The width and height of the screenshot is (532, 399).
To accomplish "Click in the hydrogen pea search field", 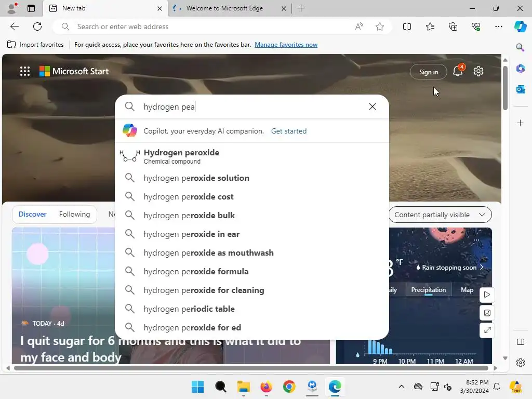I will 253,107.
